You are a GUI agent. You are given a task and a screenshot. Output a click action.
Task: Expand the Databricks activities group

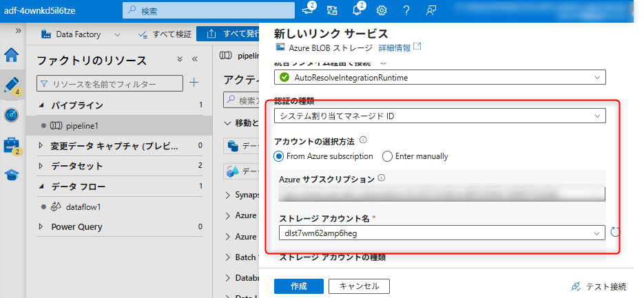pyautogui.click(x=229, y=278)
